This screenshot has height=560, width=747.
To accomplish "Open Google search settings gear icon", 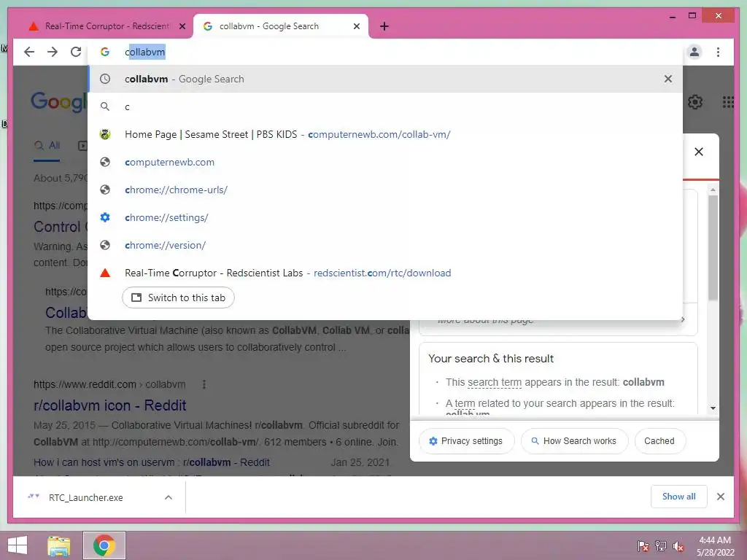I will [695, 101].
